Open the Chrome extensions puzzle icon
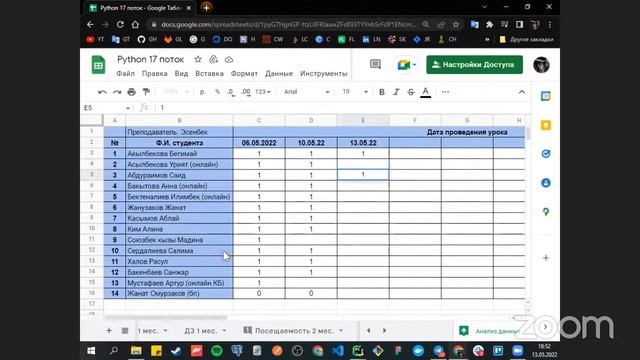This screenshot has width=640, height=360. 489,24
